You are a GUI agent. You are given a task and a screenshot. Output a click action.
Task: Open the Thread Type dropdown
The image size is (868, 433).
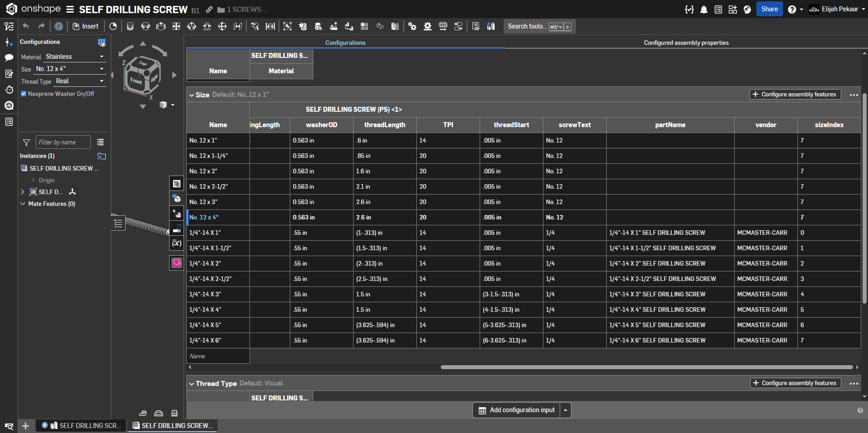80,81
